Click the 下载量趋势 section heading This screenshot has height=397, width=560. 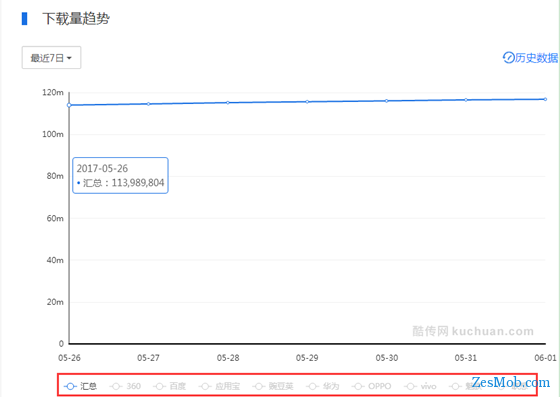tap(76, 19)
